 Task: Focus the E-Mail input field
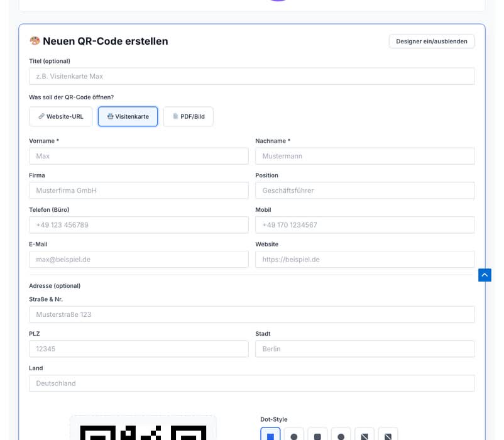138,259
